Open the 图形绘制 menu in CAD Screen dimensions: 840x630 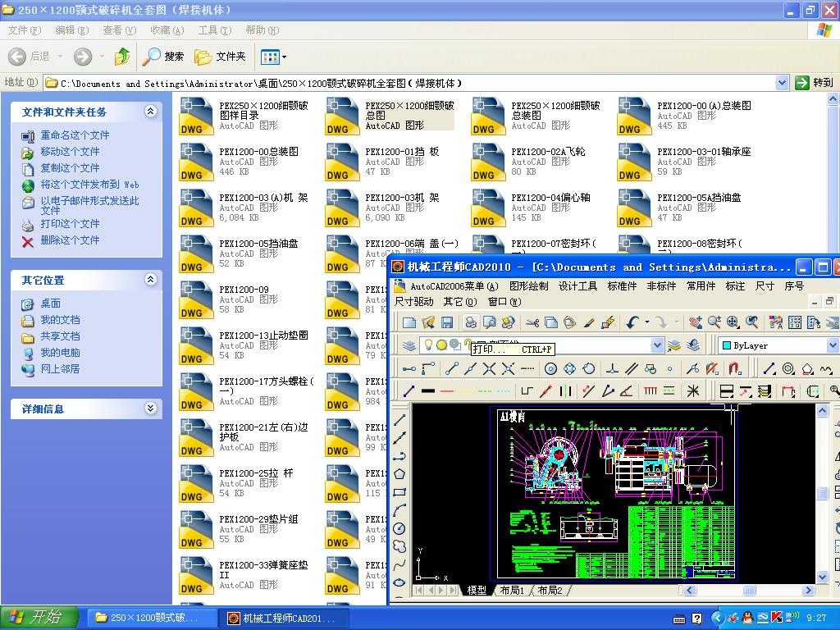(529, 286)
